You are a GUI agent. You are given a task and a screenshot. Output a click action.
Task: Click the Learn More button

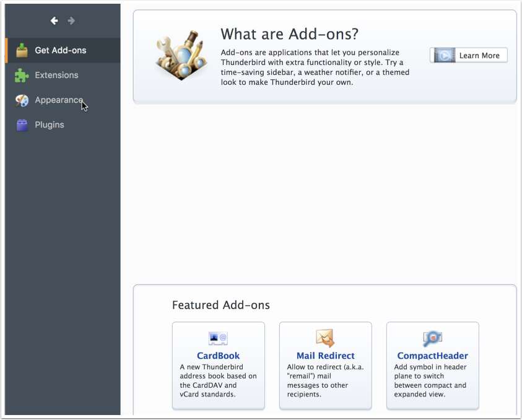pyautogui.click(x=468, y=55)
